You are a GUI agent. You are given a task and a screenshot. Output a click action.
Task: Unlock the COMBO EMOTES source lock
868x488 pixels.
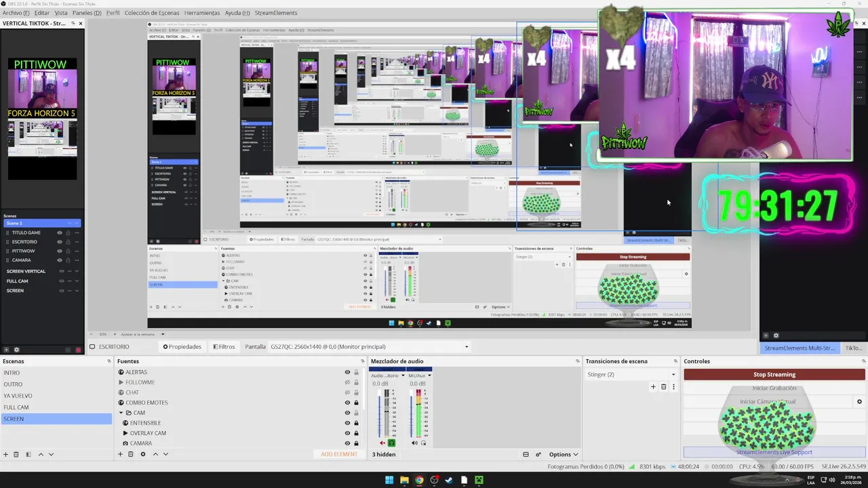356,403
